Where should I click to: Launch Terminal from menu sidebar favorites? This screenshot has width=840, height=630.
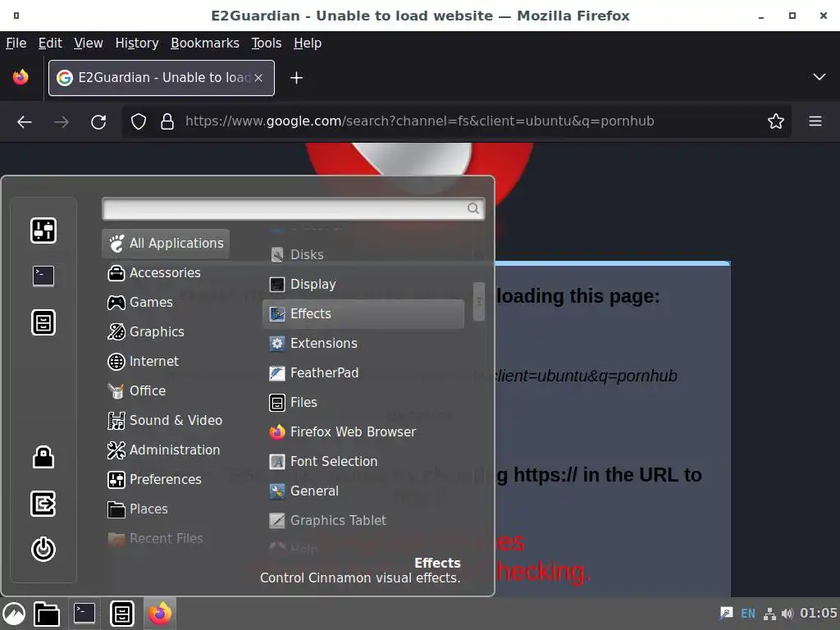[x=43, y=276]
